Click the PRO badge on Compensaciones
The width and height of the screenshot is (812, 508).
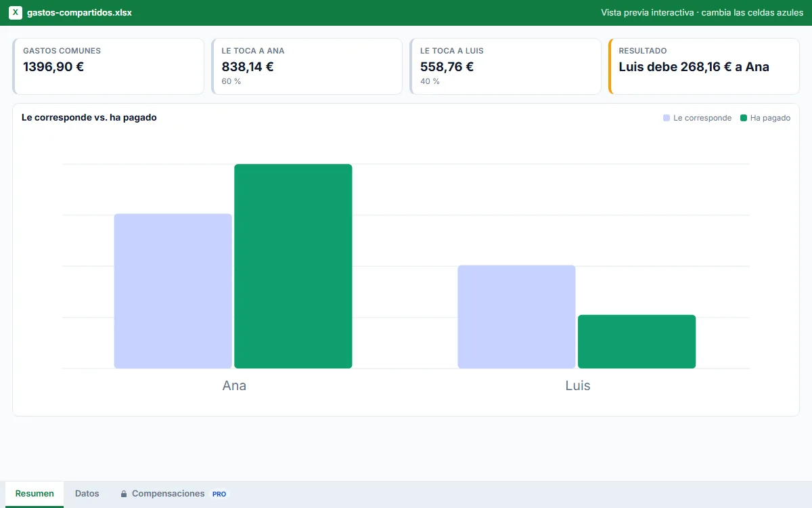coord(219,494)
